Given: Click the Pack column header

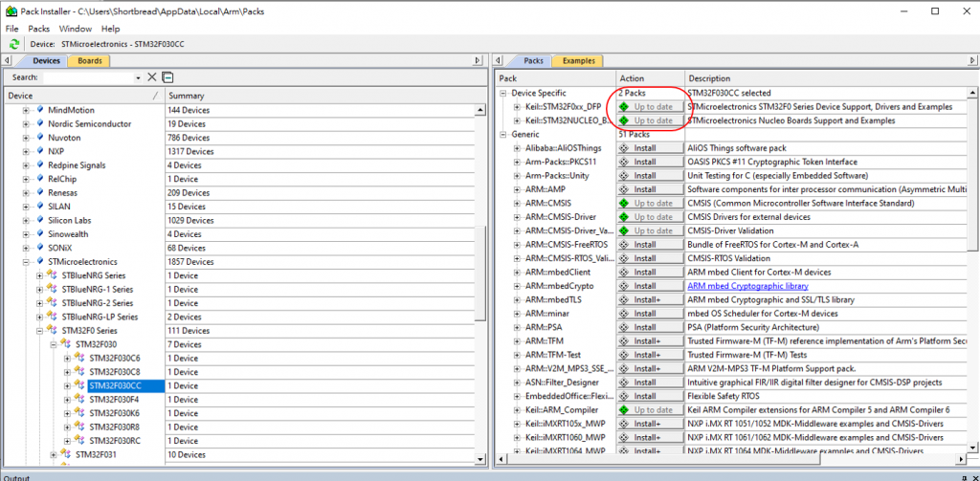Looking at the screenshot, I should 556,78.
